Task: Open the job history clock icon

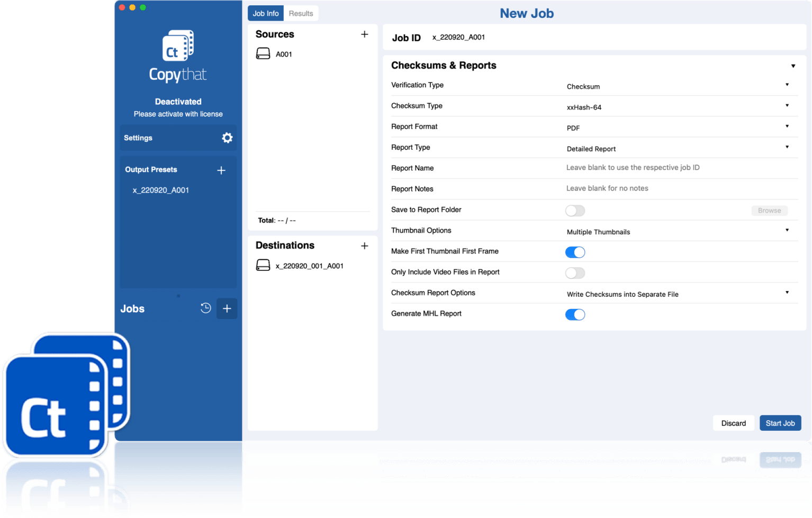Action: tap(206, 308)
